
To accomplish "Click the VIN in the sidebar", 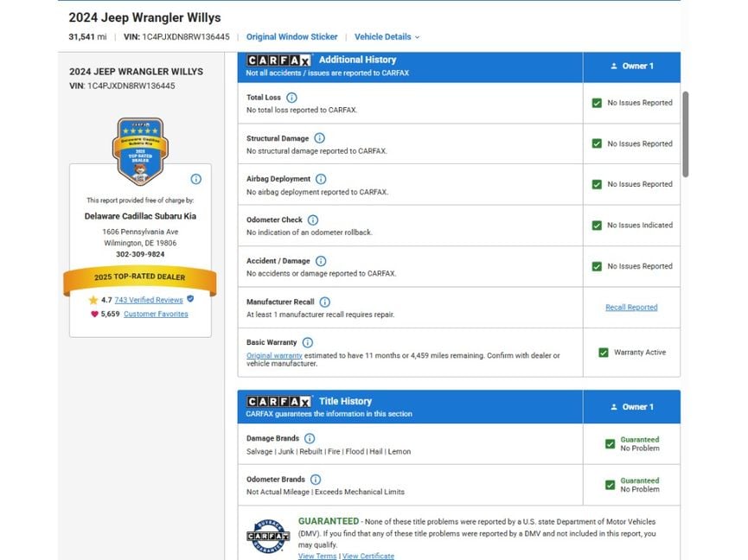I will pyautogui.click(x=122, y=86).
